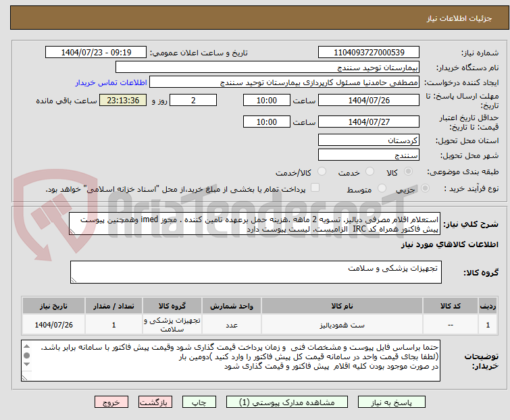Click the notes scrollbar round thumb
The image size is (510, 420).
pyautogui.click(x=26, y=355)
